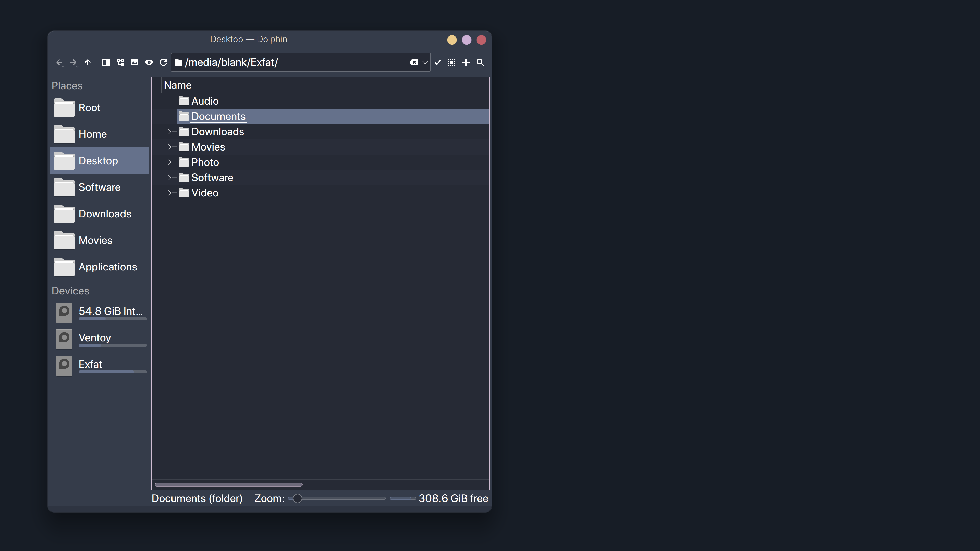Open Software in the Places panel
Image resolution: width=980 pixels, height=551 pixels.
[x=100, y=187]
